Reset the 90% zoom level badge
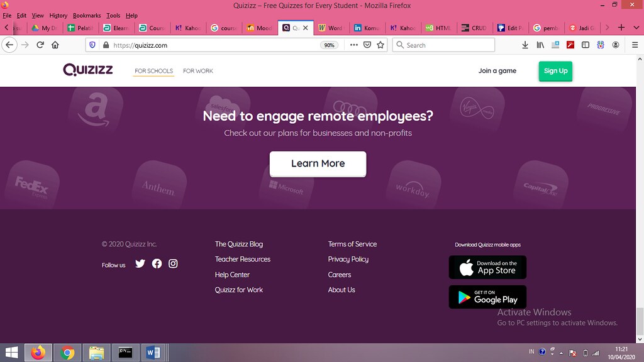The height and width of the screenshot is (362, 644). 329,45
